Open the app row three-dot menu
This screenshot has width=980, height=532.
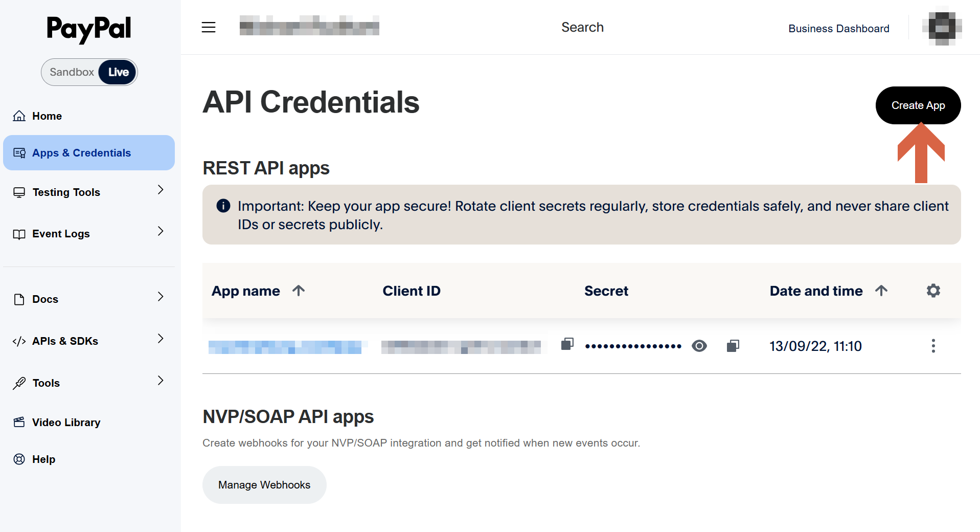(x=933, y=346)
